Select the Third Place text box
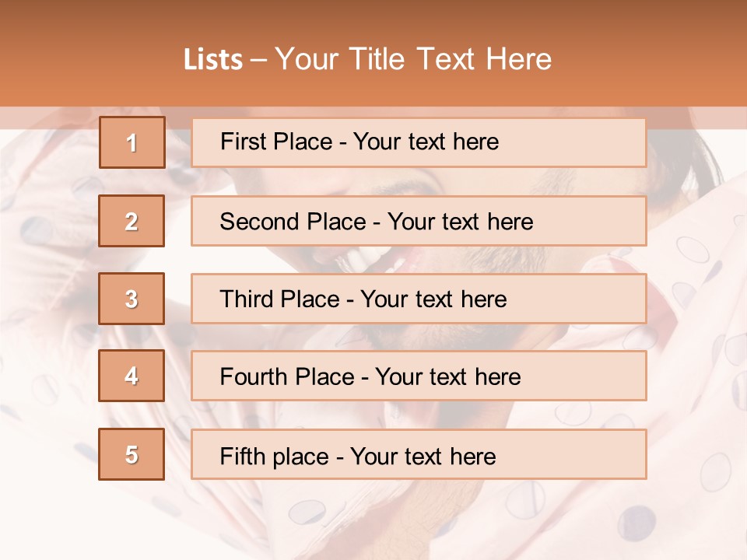The height and width of the screenshot is (560, 747). click(419, 299)
